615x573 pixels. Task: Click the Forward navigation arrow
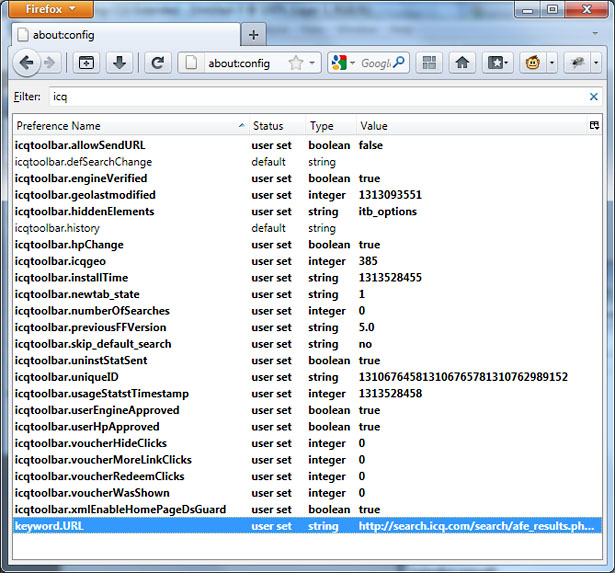50,63
